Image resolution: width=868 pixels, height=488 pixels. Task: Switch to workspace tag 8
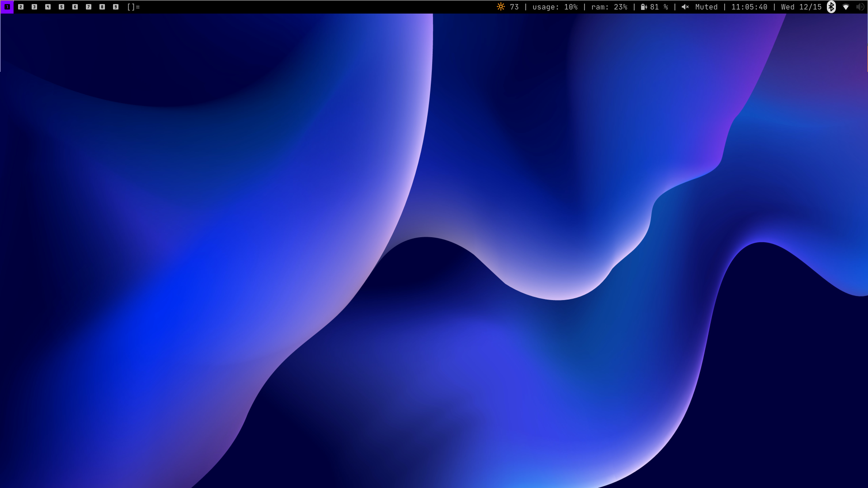[102, 7]
